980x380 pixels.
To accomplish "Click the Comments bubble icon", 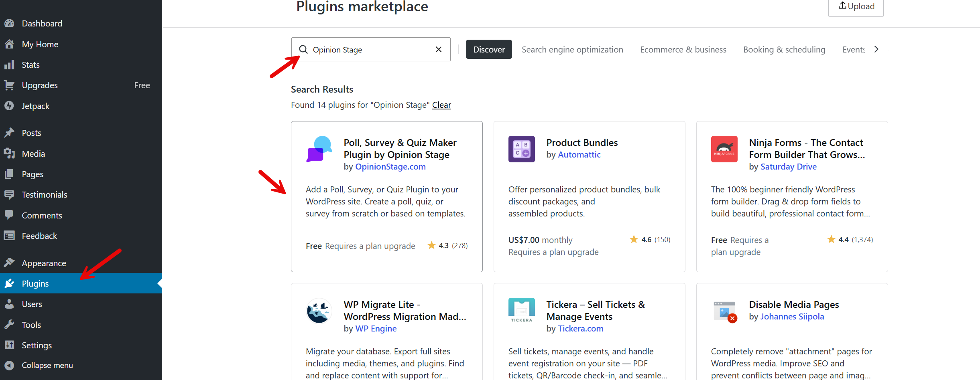I will (10, 215).
